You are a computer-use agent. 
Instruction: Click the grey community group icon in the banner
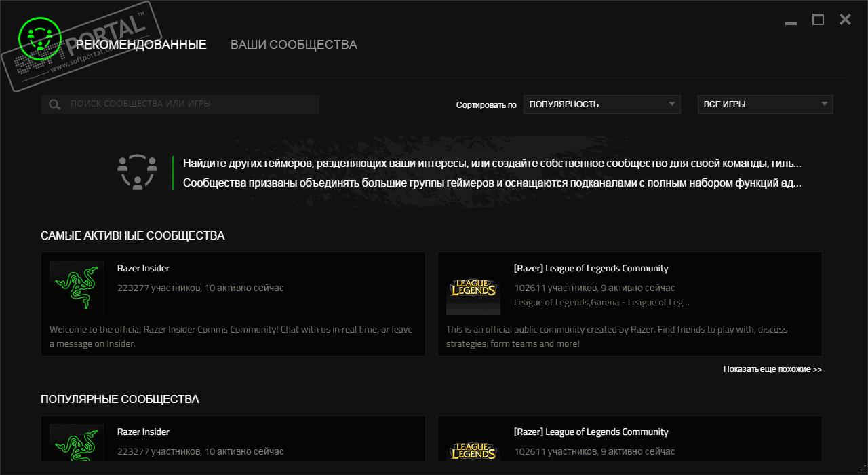(x=138, y=171)
